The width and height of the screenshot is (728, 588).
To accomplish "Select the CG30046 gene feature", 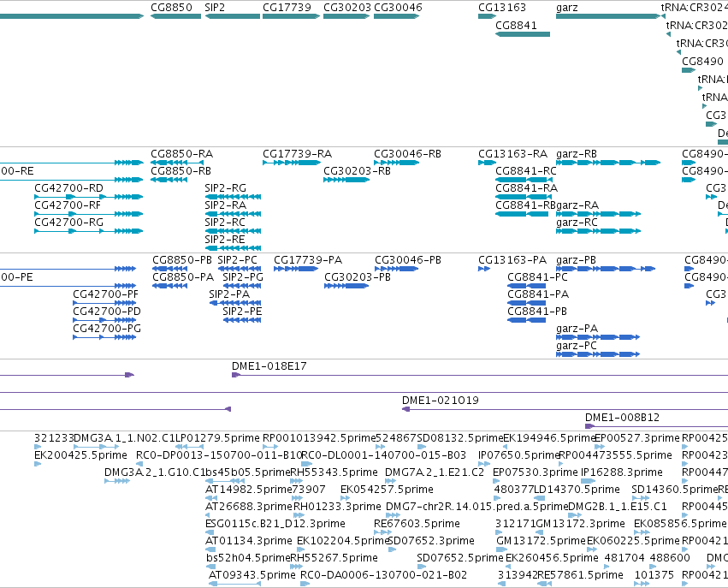I will tap(396, 16).
